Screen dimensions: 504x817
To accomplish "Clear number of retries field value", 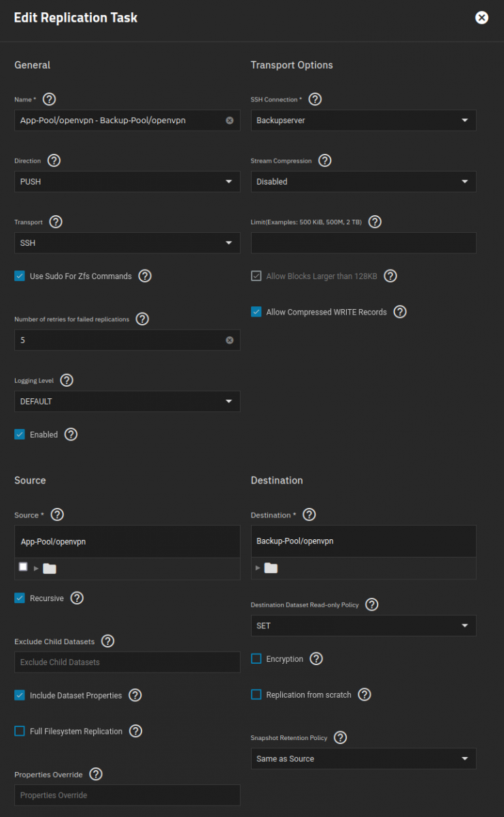I will tap(230, 340).
